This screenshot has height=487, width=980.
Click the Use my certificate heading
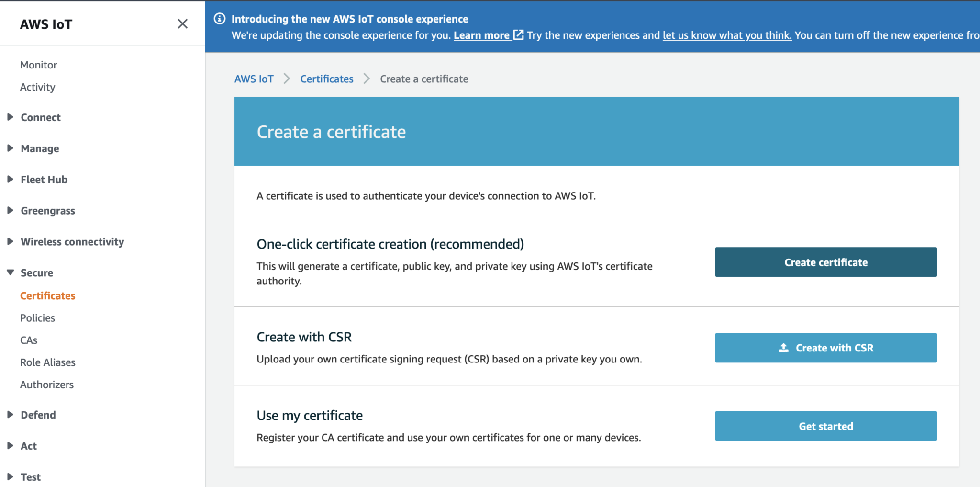click(x=310, y=415)
